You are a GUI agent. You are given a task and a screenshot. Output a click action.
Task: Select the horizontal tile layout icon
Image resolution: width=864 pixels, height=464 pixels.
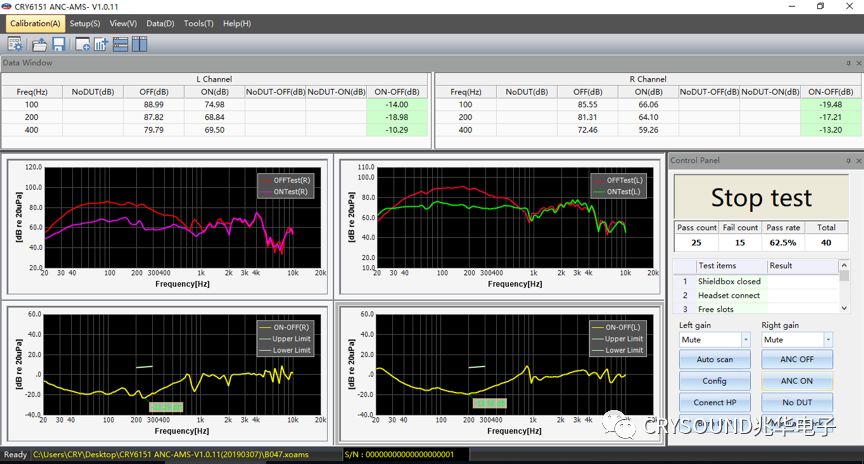[x=121, y=44]
